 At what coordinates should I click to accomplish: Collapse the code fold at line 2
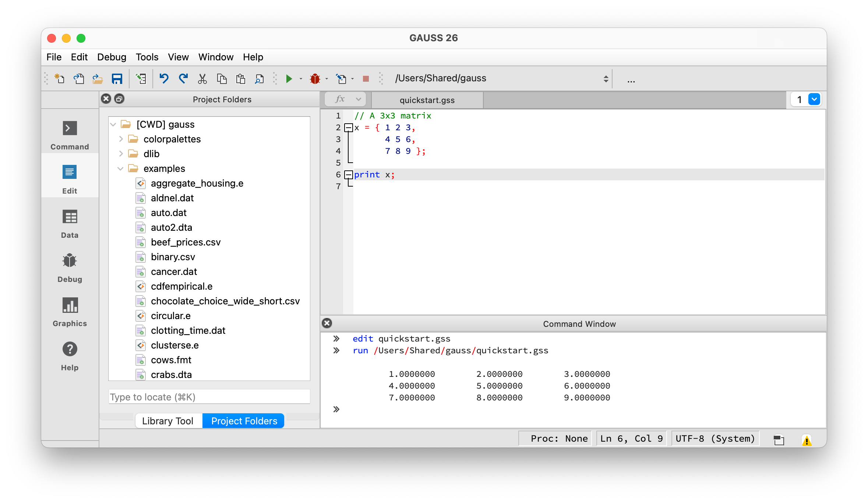348,128
